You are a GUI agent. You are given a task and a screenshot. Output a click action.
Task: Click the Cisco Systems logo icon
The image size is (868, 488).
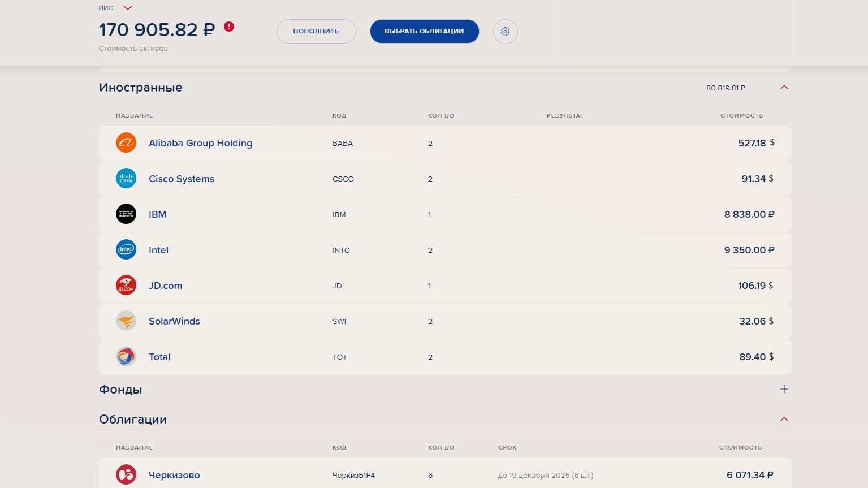126,179
